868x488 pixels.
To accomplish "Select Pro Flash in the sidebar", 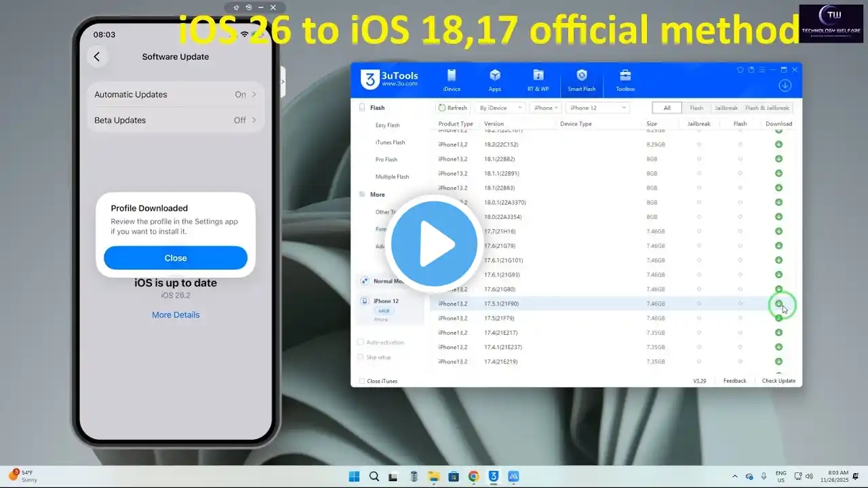I will pos(387,159).
